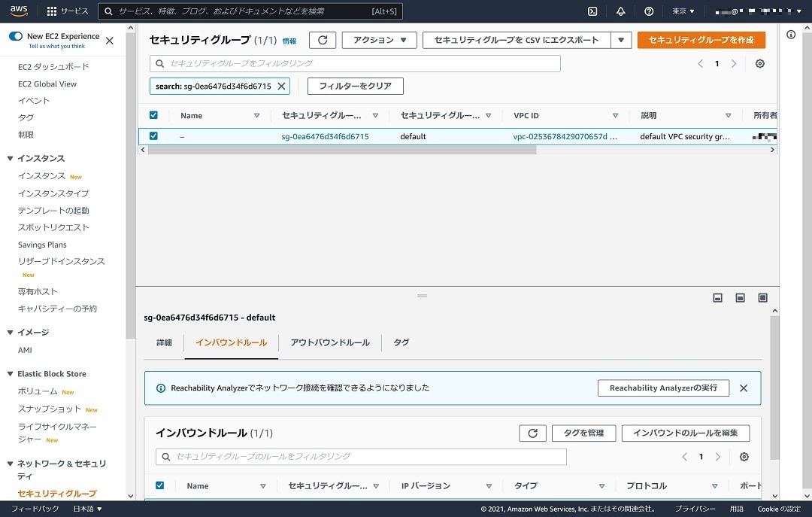This screenshot has height=517, width=812.
Task: Click タグを管理 button
Action: click(583, 433)
